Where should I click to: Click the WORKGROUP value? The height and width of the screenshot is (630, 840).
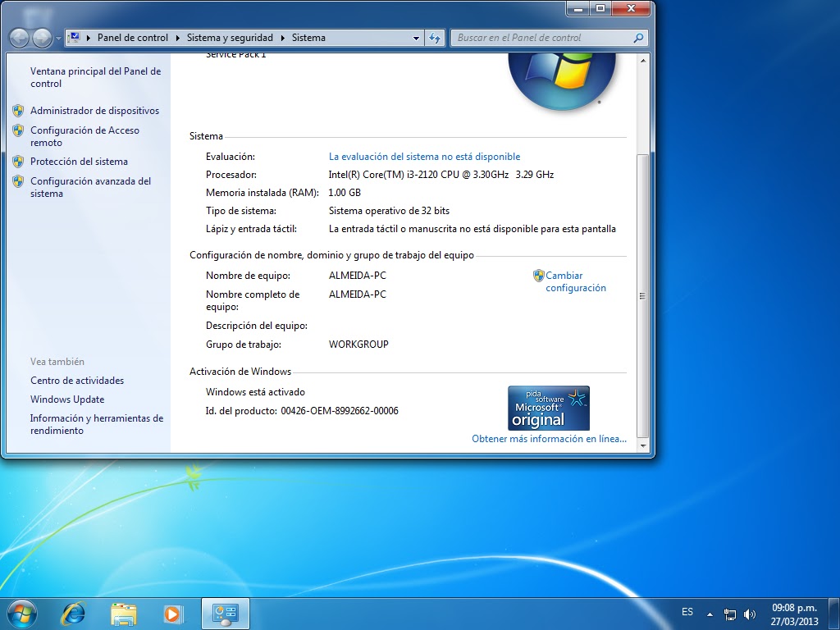click(358, 344)
